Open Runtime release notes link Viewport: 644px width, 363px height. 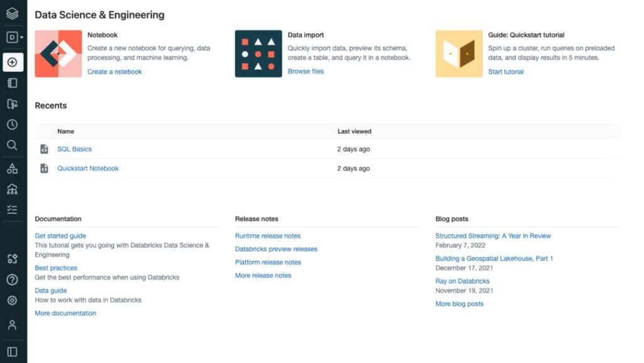pos(268,236)
